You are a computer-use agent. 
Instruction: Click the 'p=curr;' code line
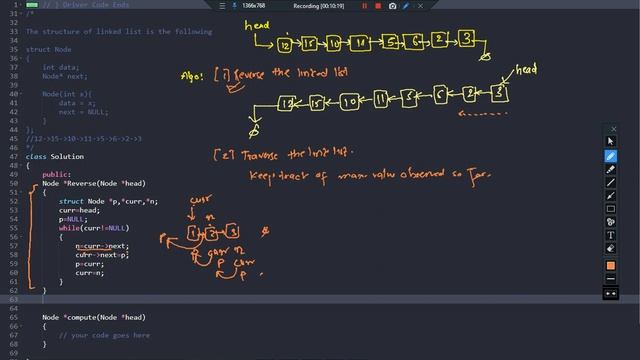[x=90, y=264]
